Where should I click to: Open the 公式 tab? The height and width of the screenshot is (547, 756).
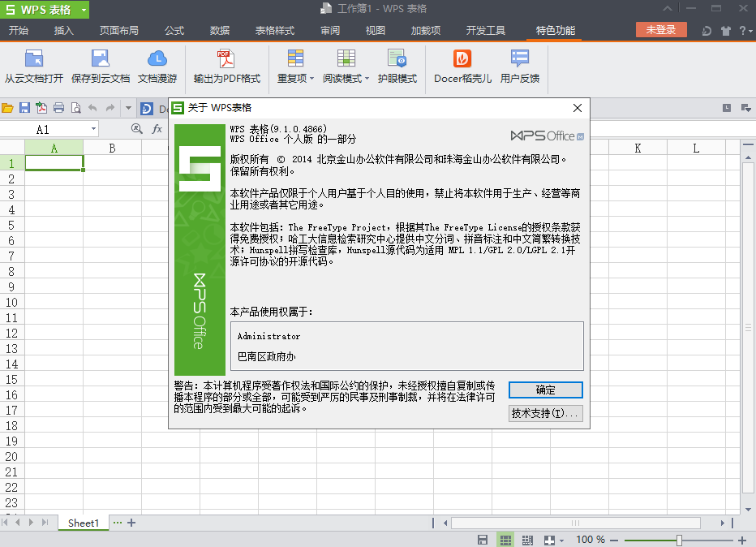[174, 30]
